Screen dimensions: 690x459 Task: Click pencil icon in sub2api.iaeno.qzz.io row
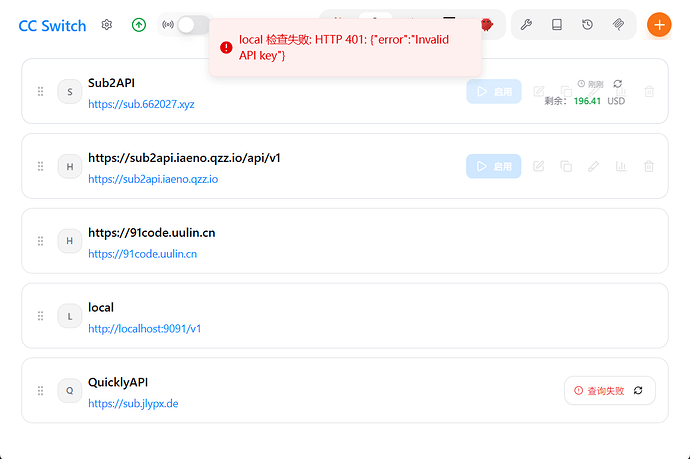[594, 166]
